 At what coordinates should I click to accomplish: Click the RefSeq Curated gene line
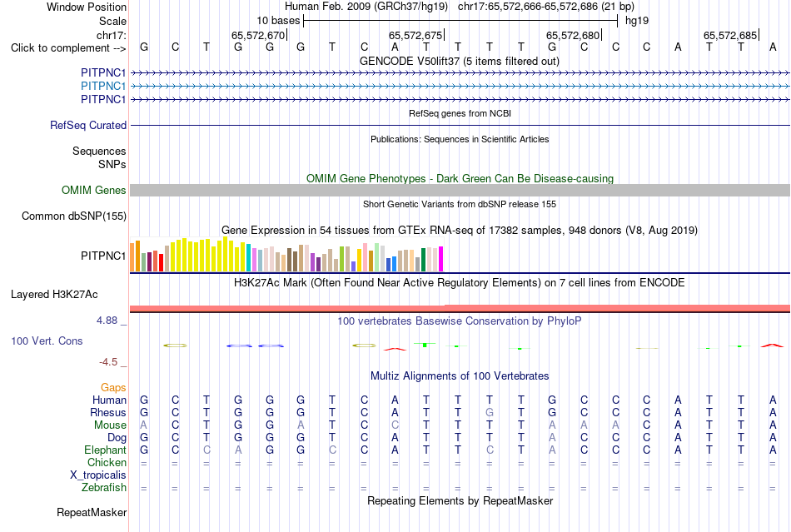(460, 125)
